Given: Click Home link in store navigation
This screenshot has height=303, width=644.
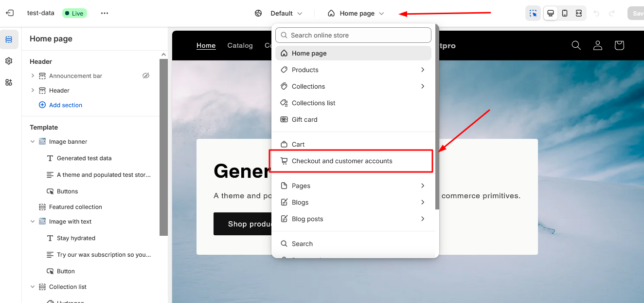Looking at the screenshot, I should pyautogui.click(x=206, y=45).
